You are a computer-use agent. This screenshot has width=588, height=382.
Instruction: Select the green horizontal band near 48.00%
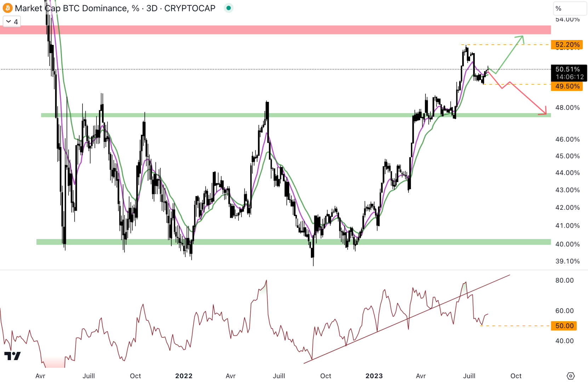296,115
